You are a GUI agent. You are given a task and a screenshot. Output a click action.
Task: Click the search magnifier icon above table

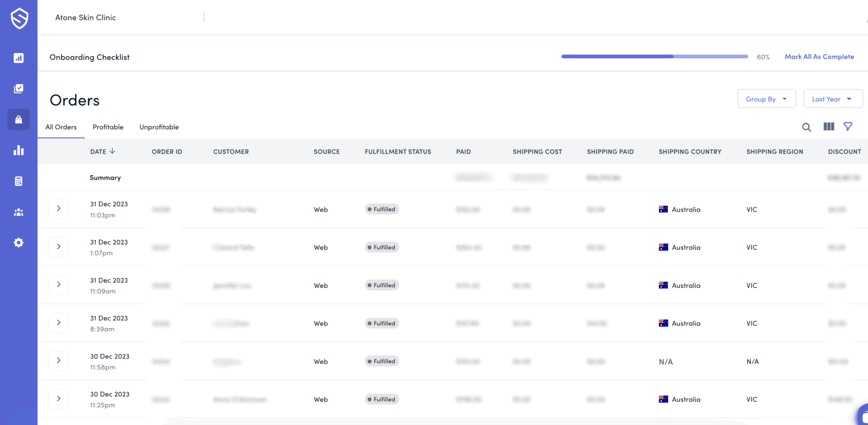[806, 127]
